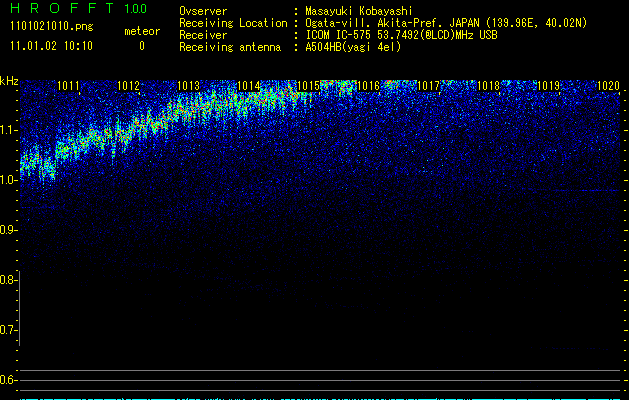Image resolution: width=629 pixels, height=400 pixels.
Task: Click the ICOM IC-575 receiver text
Action: [402, 35]
